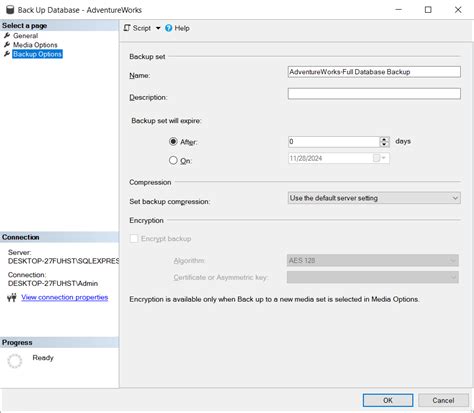Click the blue Help question icon
Viewport: 474px width, 413px height.
[169, 28]
